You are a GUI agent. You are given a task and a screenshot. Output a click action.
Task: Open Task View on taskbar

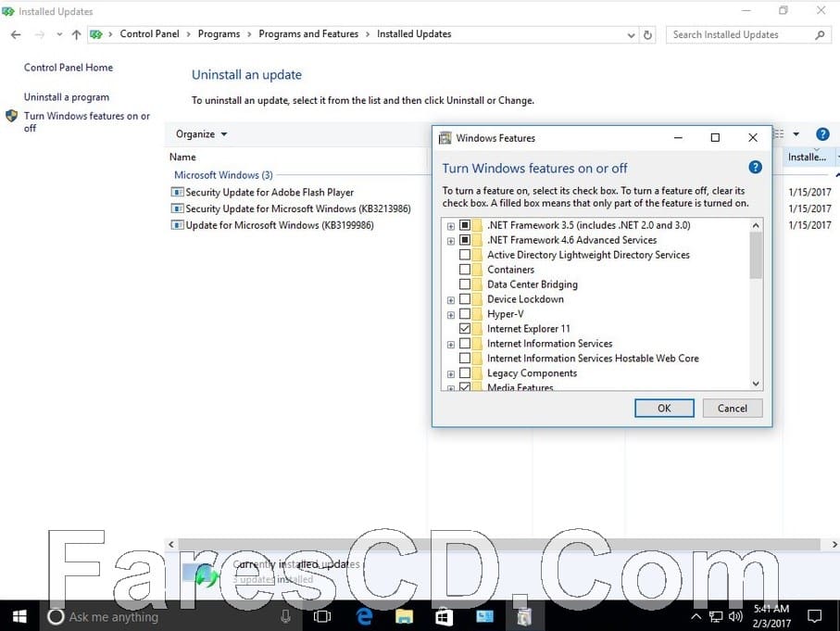tap(322, 616)
